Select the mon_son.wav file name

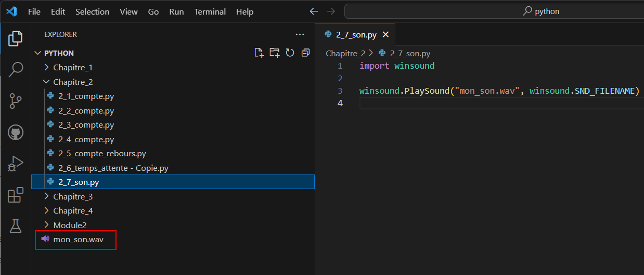click(x=78, y=240)
